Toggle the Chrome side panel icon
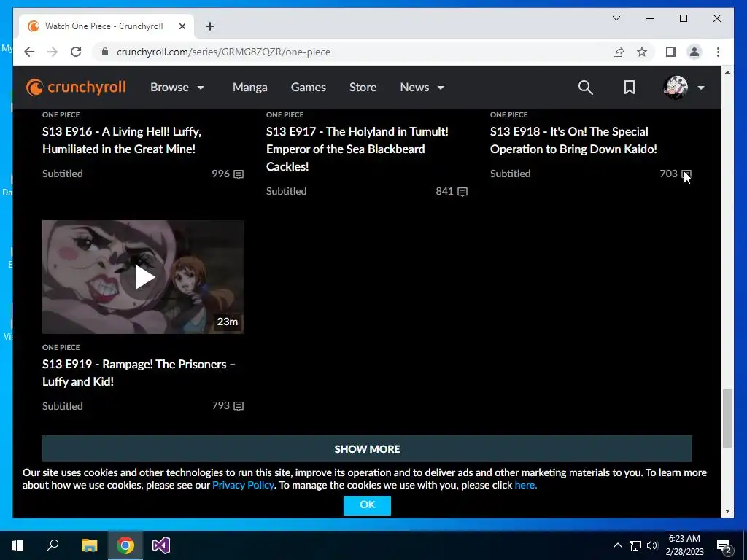 (x=671, y=52)
